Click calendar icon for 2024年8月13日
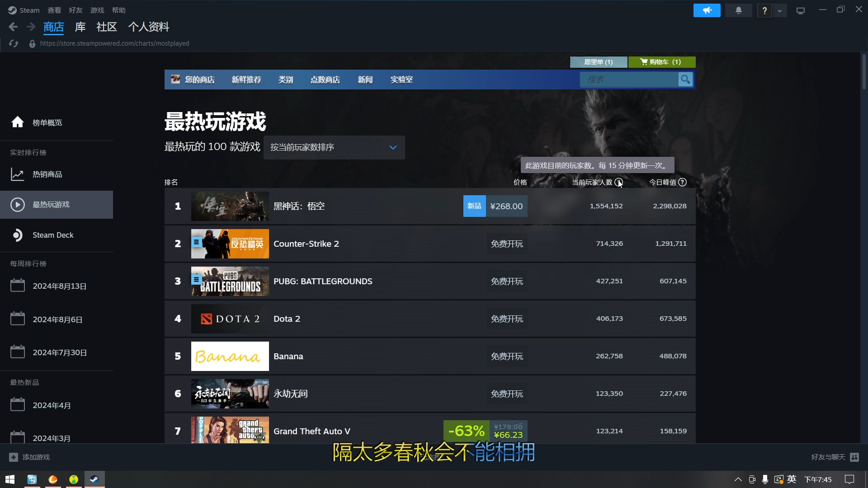 (x=18, y=286)
